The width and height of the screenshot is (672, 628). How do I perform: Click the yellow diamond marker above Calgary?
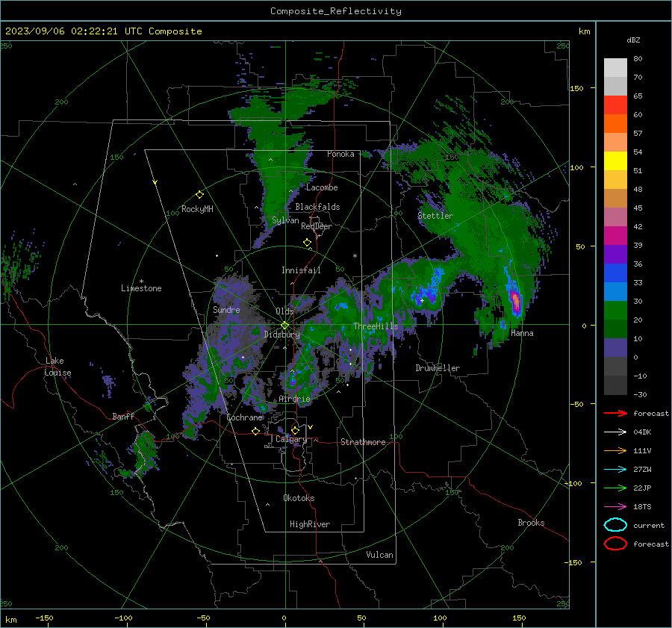[x=295, y=430]
